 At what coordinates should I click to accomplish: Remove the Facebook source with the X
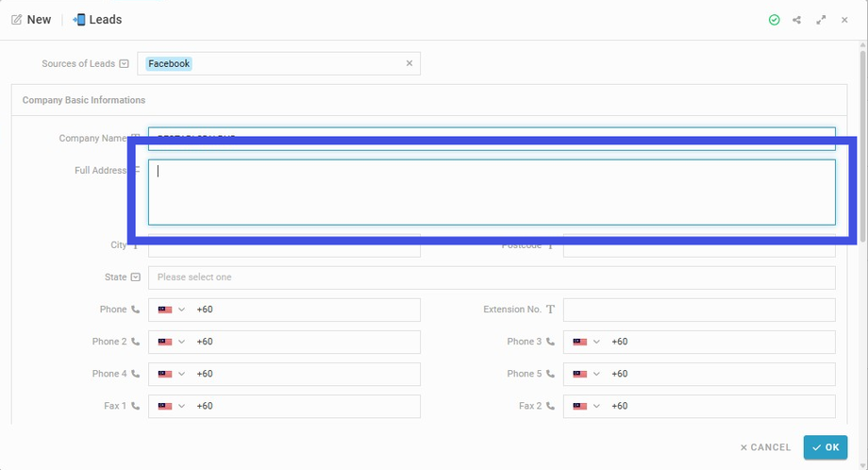coord(409,63)
